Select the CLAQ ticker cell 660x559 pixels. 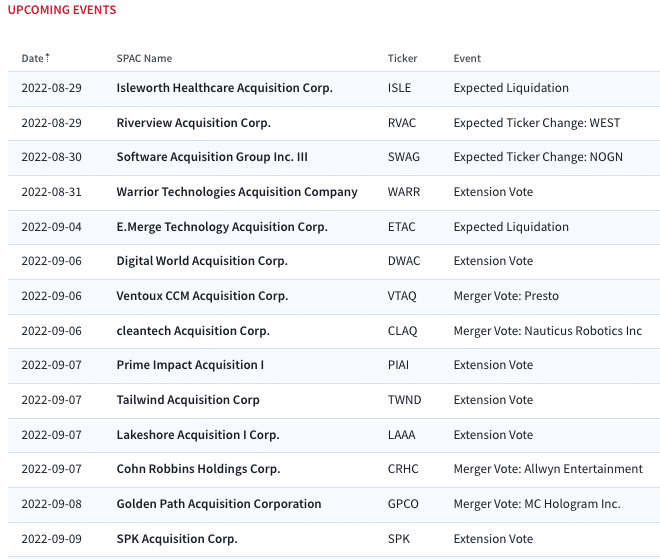pyautogui.click(x=402, y=331)
